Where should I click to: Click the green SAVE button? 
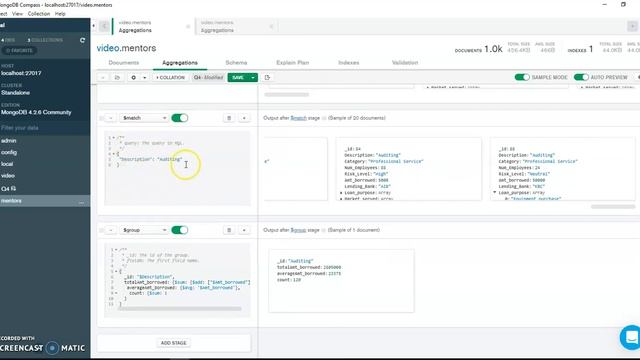[x=238, y=77]
